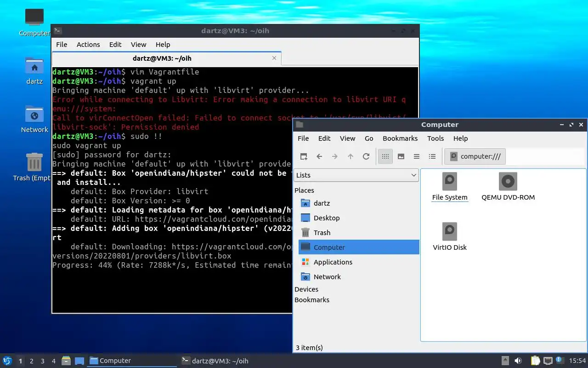Switch to virtual desktop 2

click(32, 361)
